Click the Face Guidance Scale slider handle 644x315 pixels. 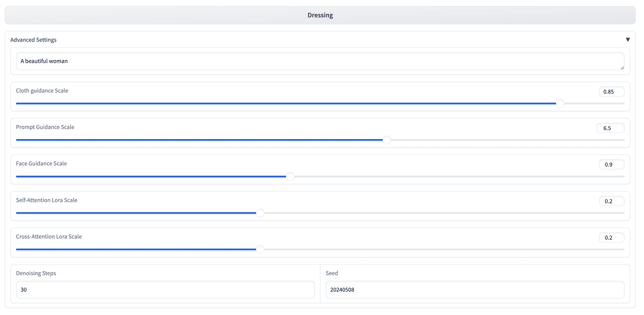coord(290,177)
